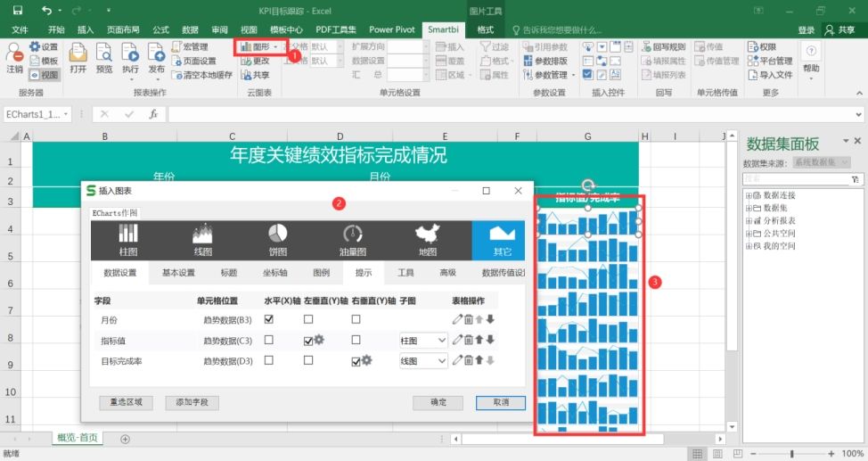Open the Name Box dropdown arrow
The height and width of the screenshot is (461, 868).
tap(66, 114)
